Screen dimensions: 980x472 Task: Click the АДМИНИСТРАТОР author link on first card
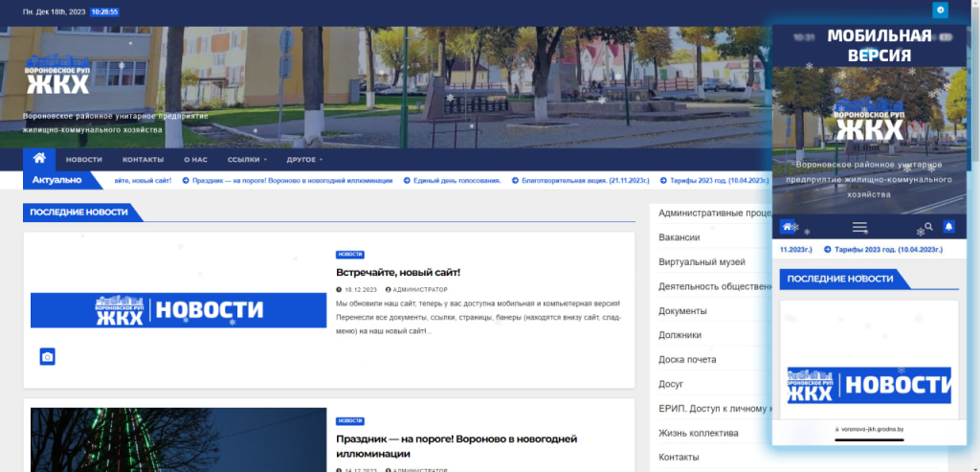click(x=420, y=290)
